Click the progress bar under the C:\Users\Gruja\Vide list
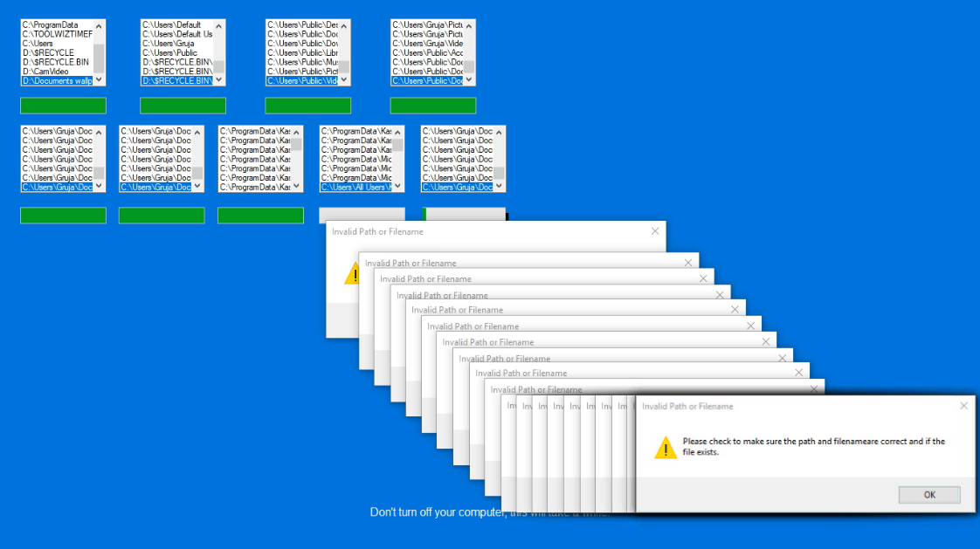Viewport: 980px width, 549px height. coord(433,106)
